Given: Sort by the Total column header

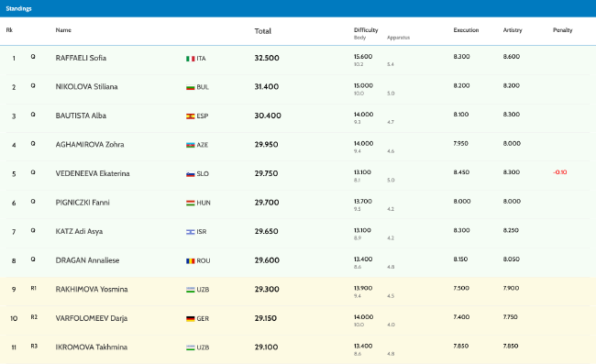Looking at the screenshot, I should pos(262,31).
